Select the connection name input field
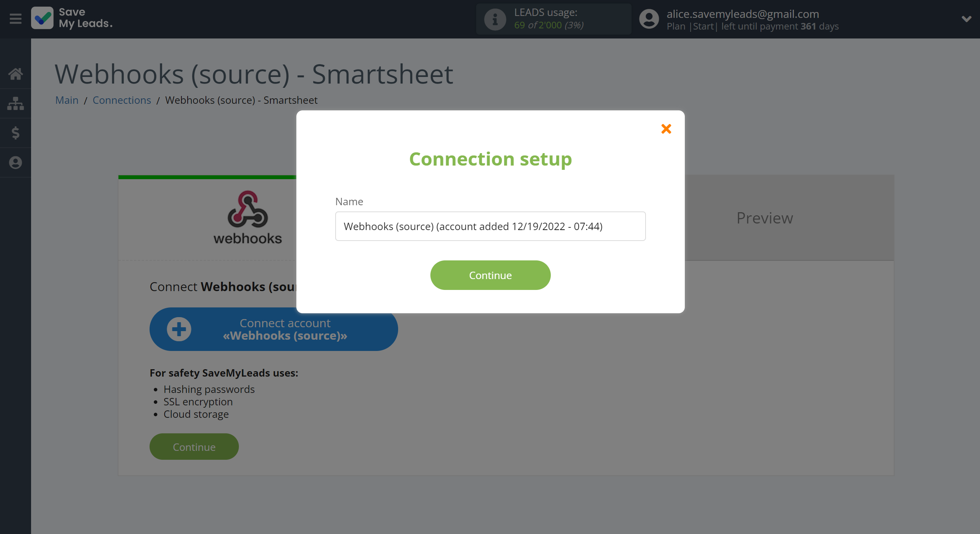This screenshot has width=980, height=534. [x=490, y=225]
